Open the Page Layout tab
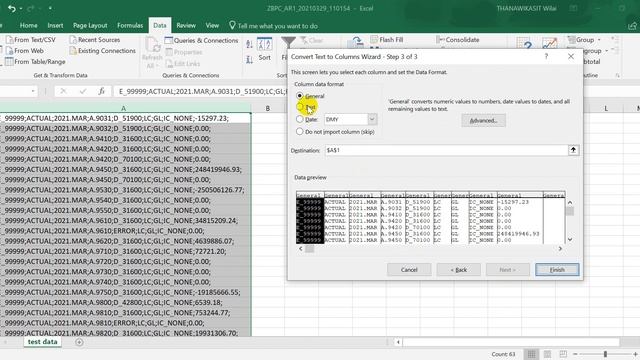This screenshot has height=360, width=640. point(90,25)
